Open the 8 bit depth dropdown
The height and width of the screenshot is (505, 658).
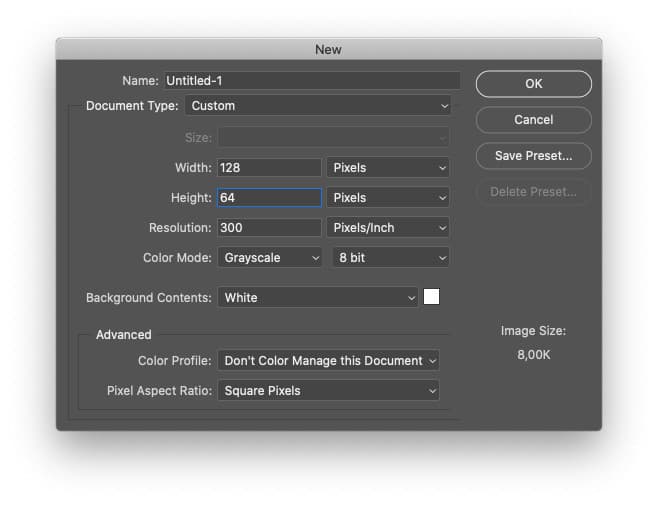click(391, 258)
